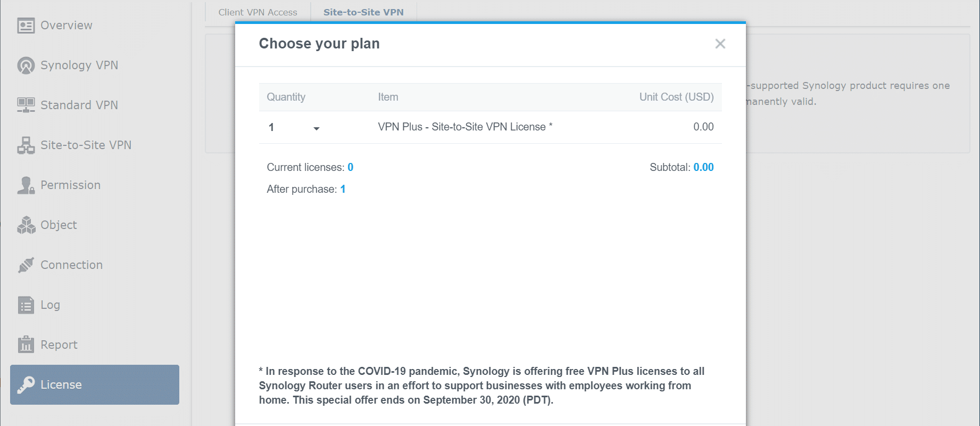The height and width of the screenshot is (426, 980).
Task: Open Permission via the user lock icon
Action: (x=26, y=185)
